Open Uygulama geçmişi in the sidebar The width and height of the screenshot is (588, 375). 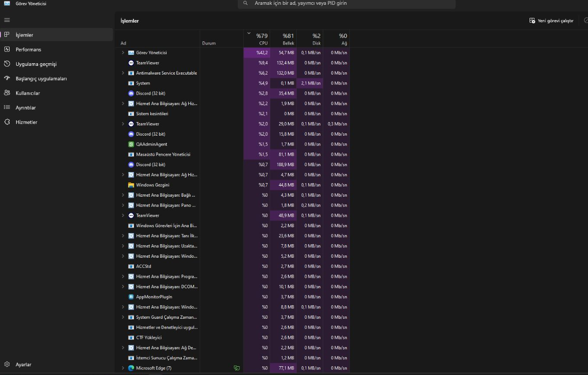pos(57,64)
